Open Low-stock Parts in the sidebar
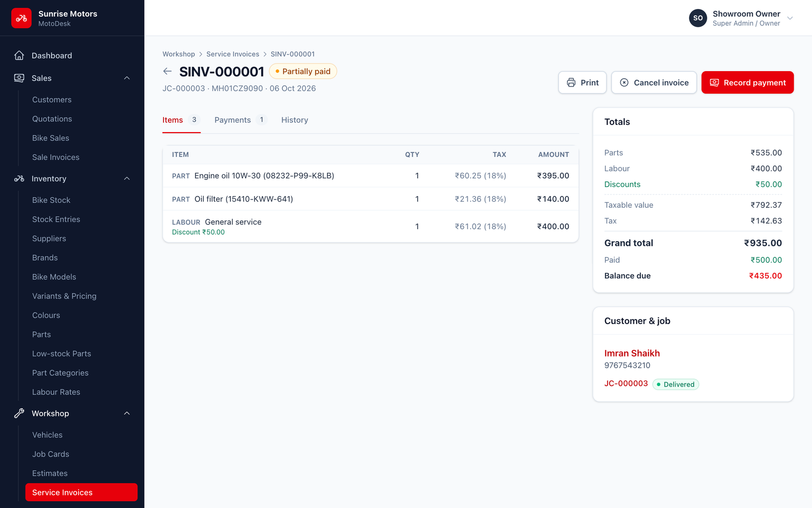The image size is (812, 508). coord(61,354)
